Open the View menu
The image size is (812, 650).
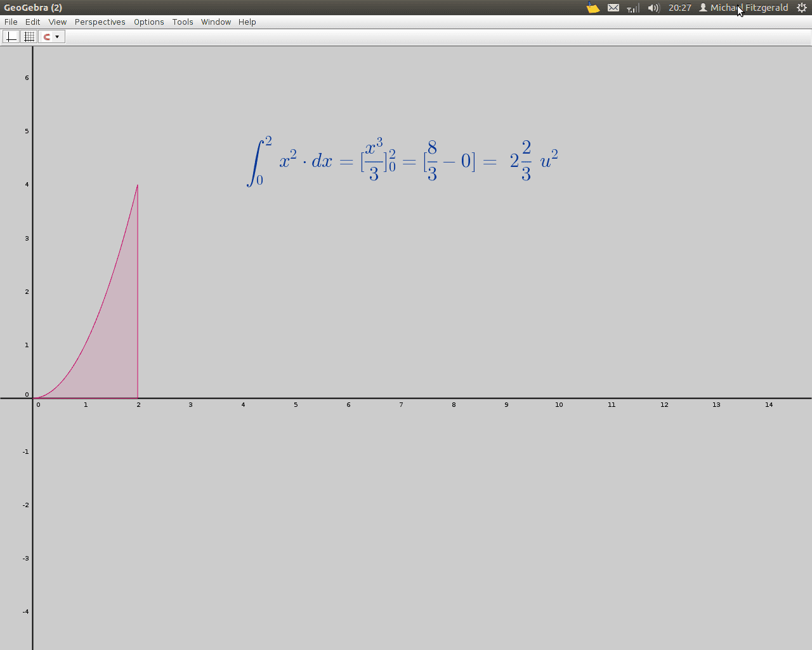[57, 22]
